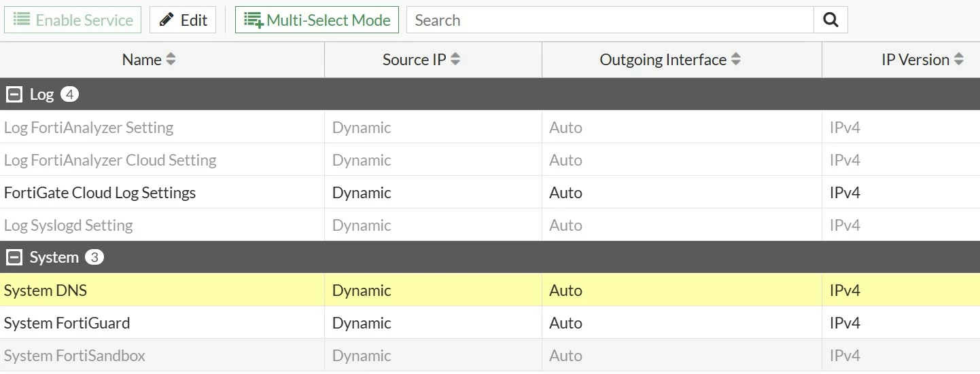The image size is (980, 374).
Task: Click Auto interface of System FortiGuard
Action: [565, 323]
